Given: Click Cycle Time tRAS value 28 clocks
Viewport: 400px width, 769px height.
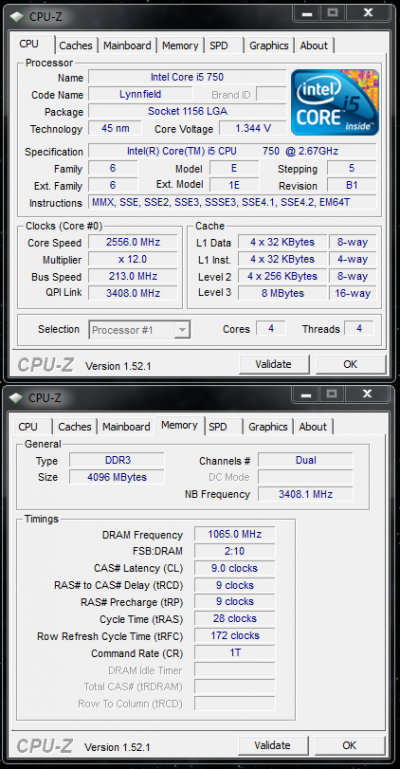Looking at the screenshot, I should click(235, 618).
